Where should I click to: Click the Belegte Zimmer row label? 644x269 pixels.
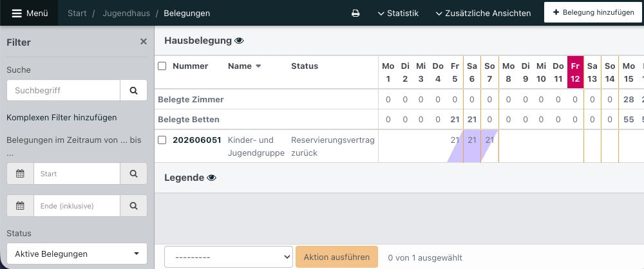191,99
